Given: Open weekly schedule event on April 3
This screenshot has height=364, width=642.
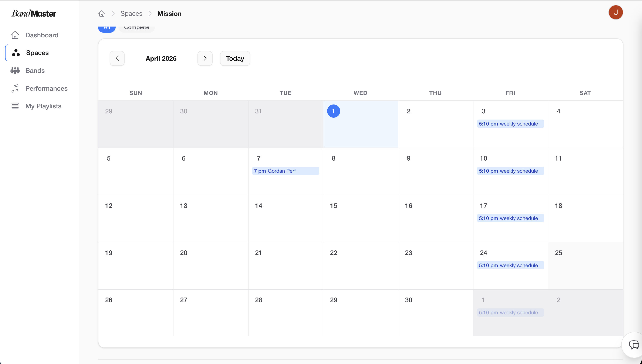Looking at the screenshot, I should tap(510, 124).
